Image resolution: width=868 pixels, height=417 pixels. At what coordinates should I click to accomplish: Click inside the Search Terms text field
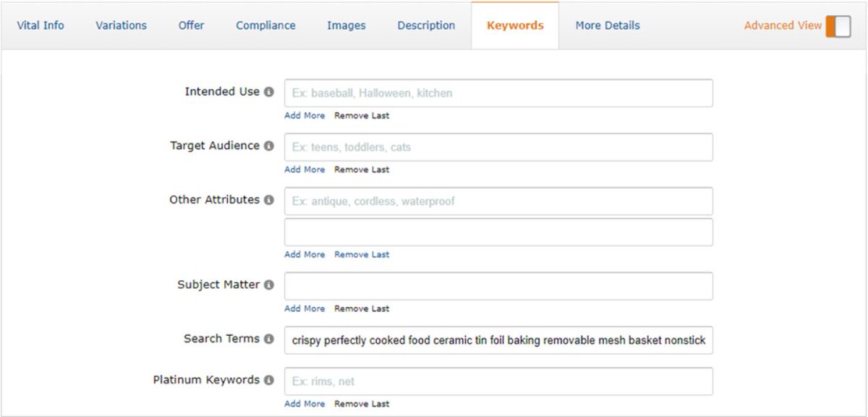499,339
